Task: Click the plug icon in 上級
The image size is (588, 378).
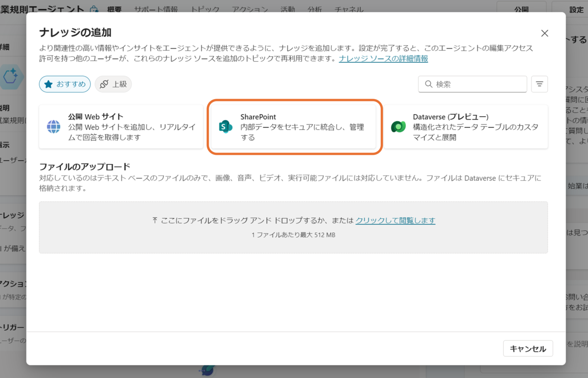Action: tap(104, 84)
